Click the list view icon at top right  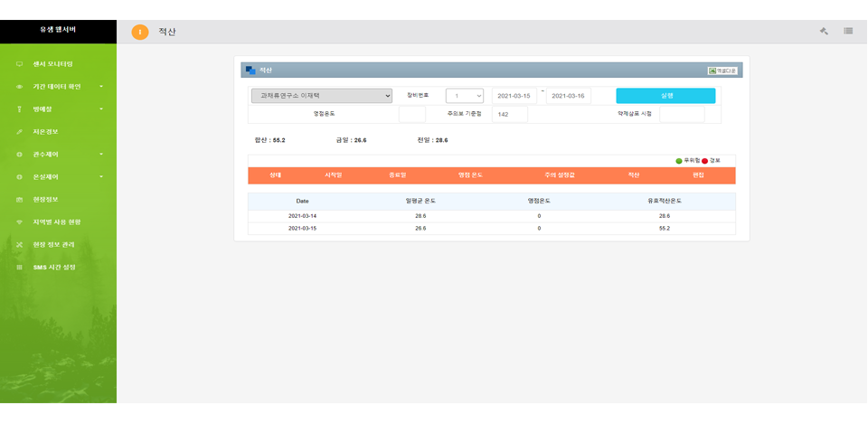coord(848,31)
